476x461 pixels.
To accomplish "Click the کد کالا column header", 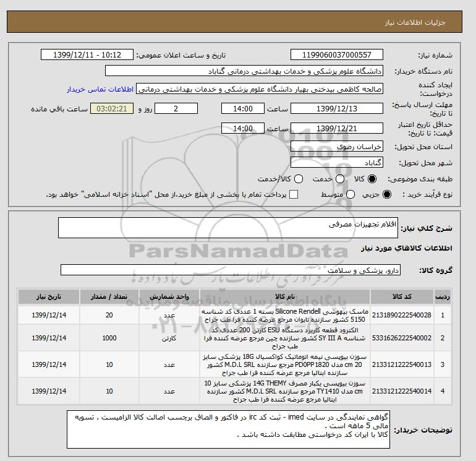I will (x=402, y=296).
